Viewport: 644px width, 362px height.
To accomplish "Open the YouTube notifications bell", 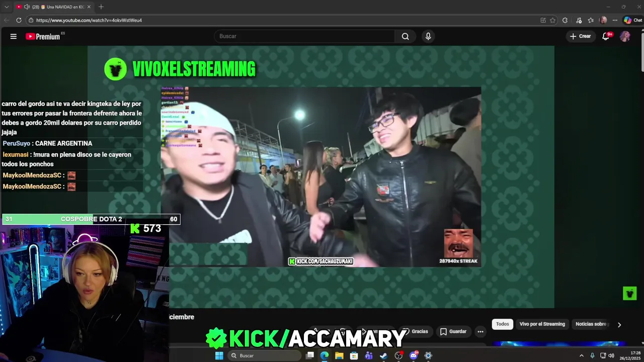I will click(x=606, y=36).
